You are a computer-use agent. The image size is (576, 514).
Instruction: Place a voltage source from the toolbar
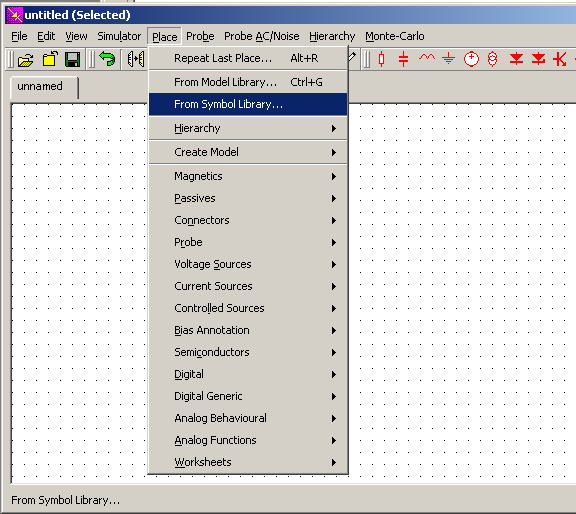pos(471,59)
